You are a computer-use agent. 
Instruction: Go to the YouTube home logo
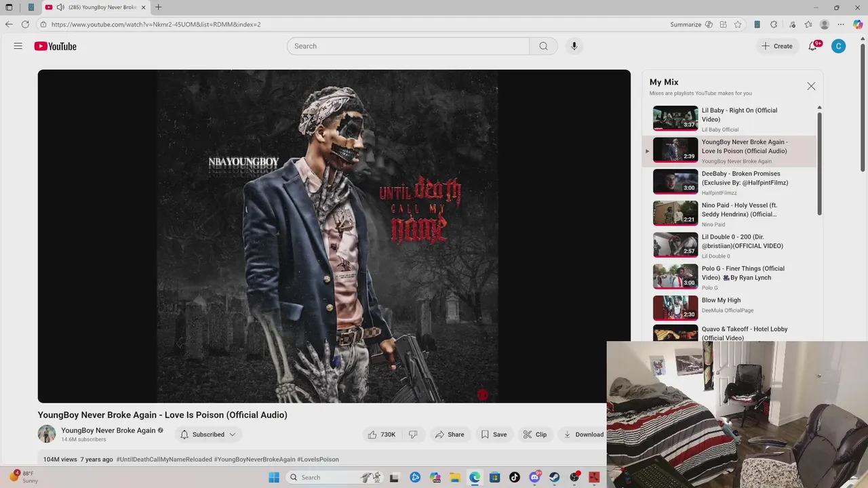(55, 46)
